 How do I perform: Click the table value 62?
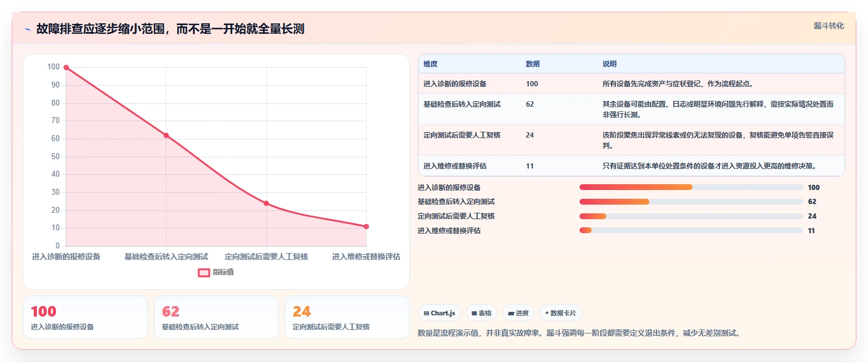[530, 104]
